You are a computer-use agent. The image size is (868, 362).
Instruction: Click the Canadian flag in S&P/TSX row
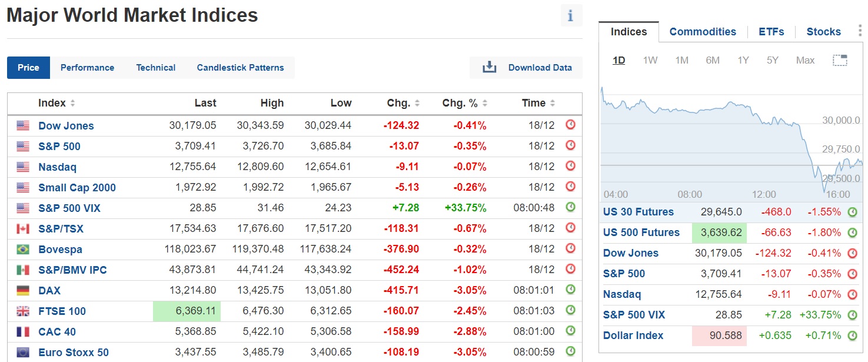coord(23,228)
